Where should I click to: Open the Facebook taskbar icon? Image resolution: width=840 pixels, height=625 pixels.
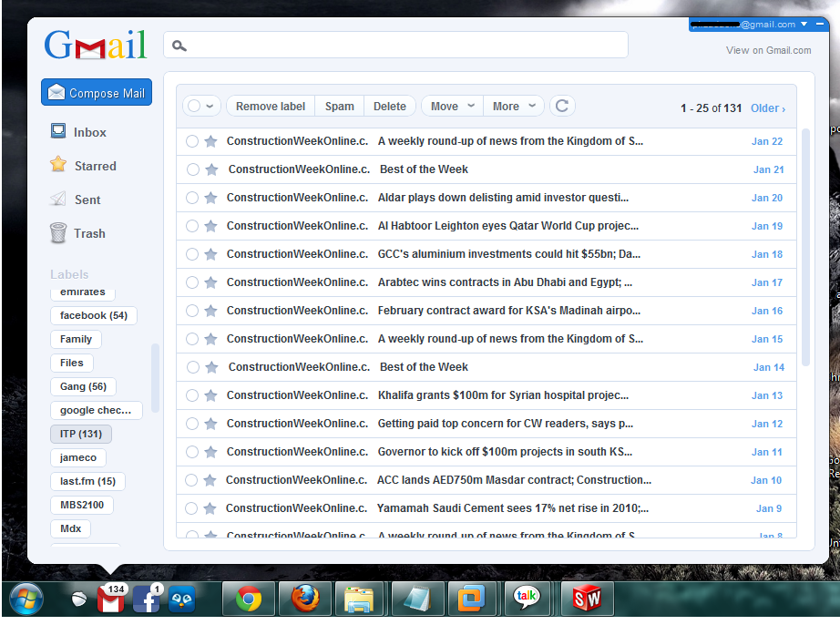click(147, 599)
